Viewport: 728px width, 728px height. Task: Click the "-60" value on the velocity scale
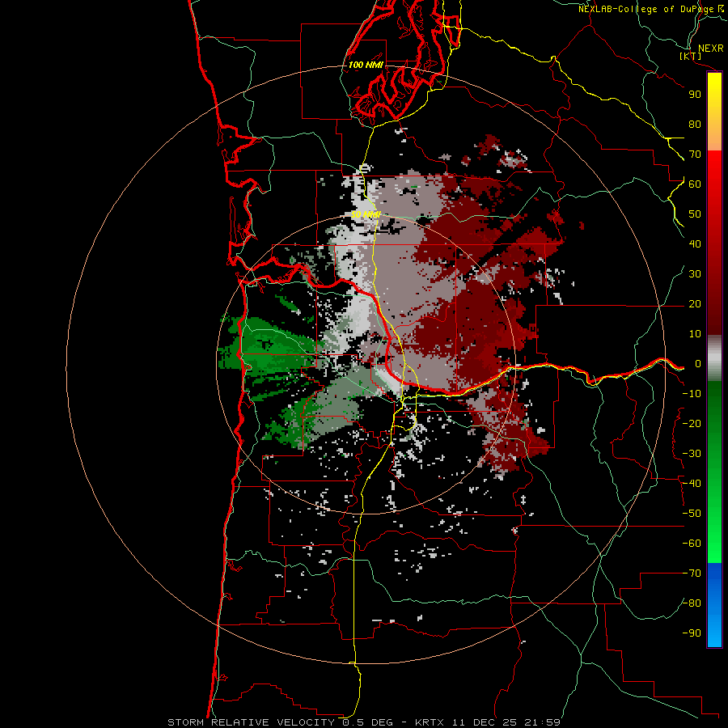pyautogui.click(x=692, y=544)
